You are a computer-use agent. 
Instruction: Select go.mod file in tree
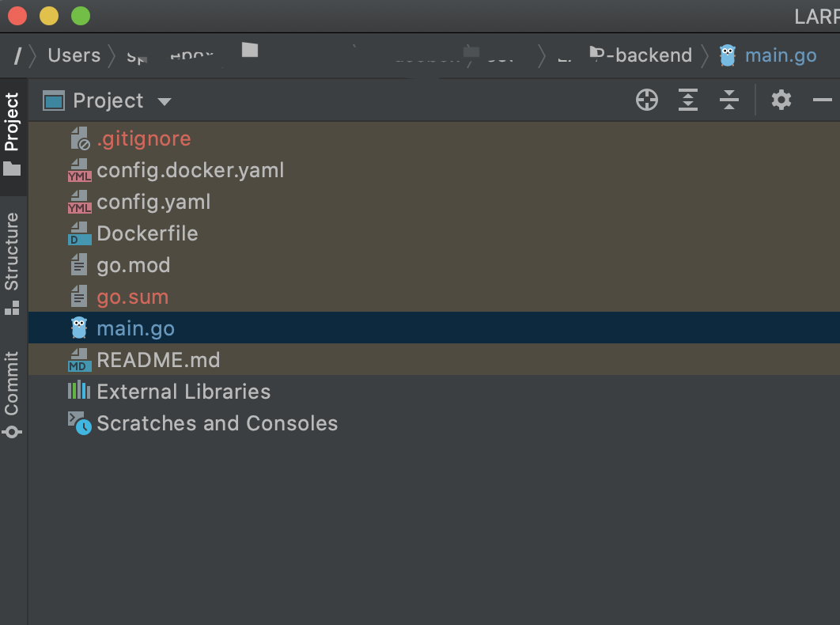click(x=133, y=265)
